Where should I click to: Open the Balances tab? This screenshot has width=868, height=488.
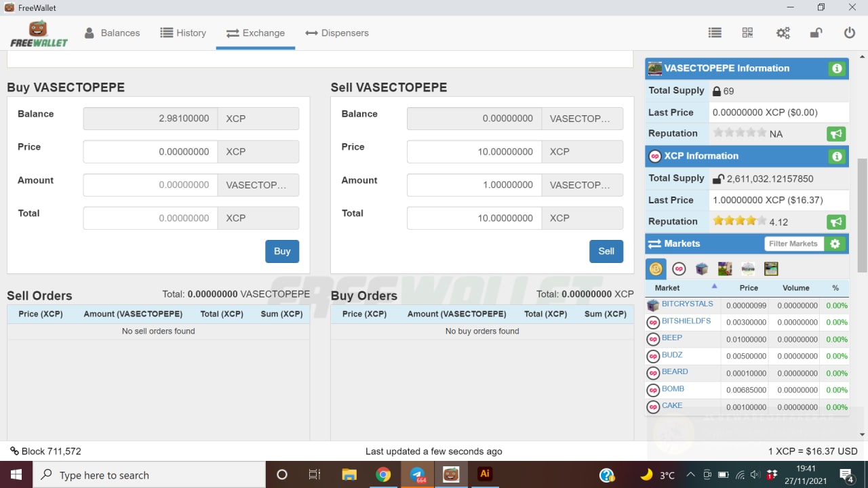(x=112, y=33)
